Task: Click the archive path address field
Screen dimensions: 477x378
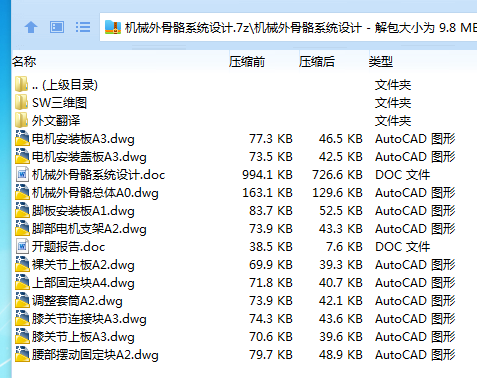Action: [x=288, y=27]
